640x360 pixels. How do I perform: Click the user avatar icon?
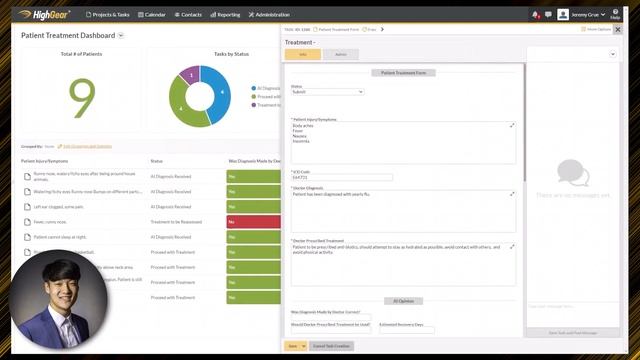563,15
